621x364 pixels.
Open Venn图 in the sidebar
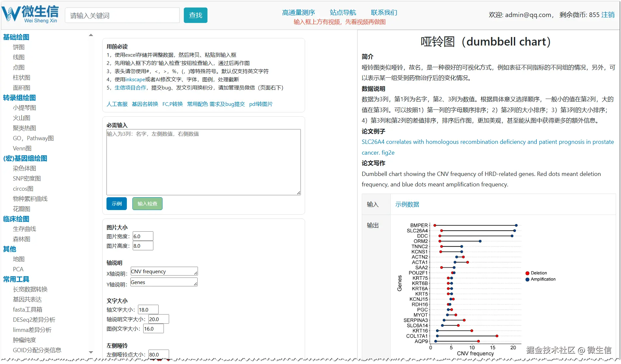[x=22, y=148]
